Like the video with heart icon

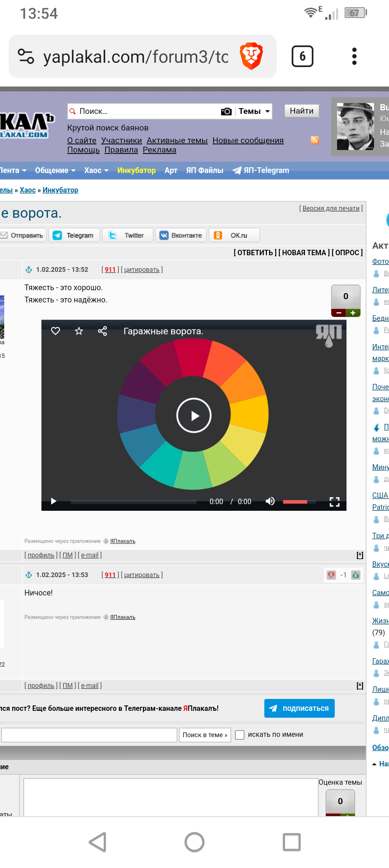coord(55,331)
